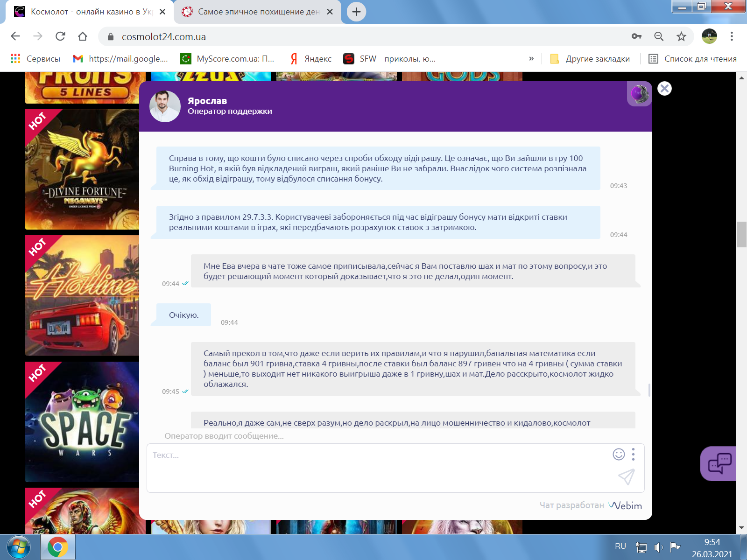This screenshot has width=747, height=560.
Task: Open the Другие закладки folder
Action: [590, 59]
